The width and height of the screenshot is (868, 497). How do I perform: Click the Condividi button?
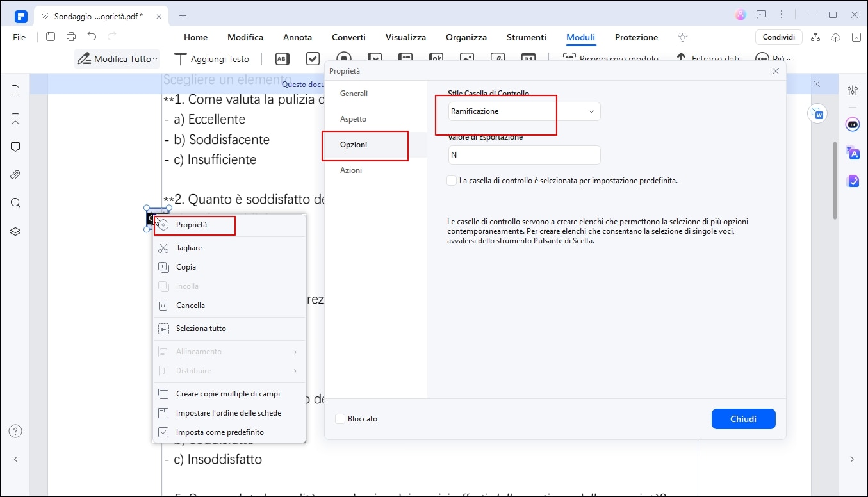pos(778,37)
